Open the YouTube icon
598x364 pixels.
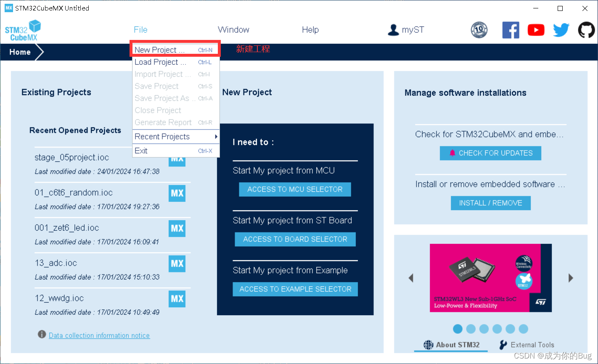pos(536,30)
